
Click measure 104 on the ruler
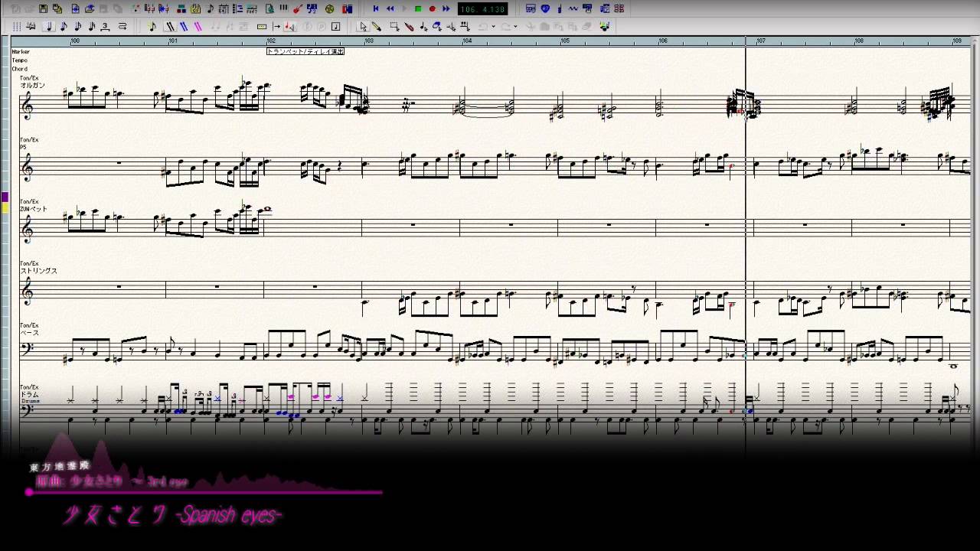(467, 41)
